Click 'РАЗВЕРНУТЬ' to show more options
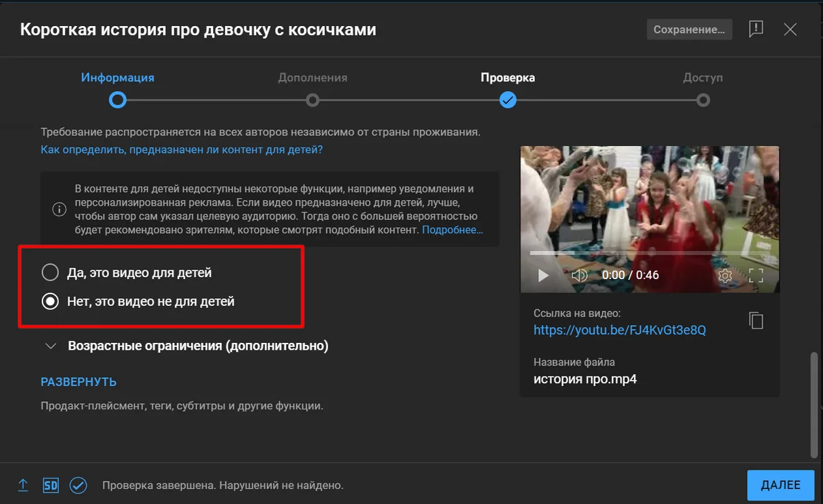Viewport: 823px width, 504px height. click(78, 382)
